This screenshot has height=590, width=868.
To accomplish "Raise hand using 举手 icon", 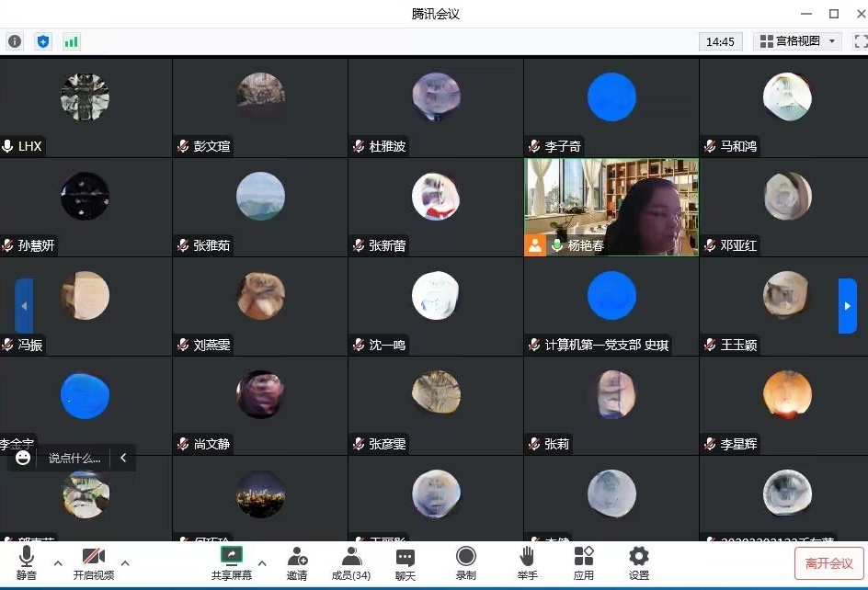I will pos(527,563).
